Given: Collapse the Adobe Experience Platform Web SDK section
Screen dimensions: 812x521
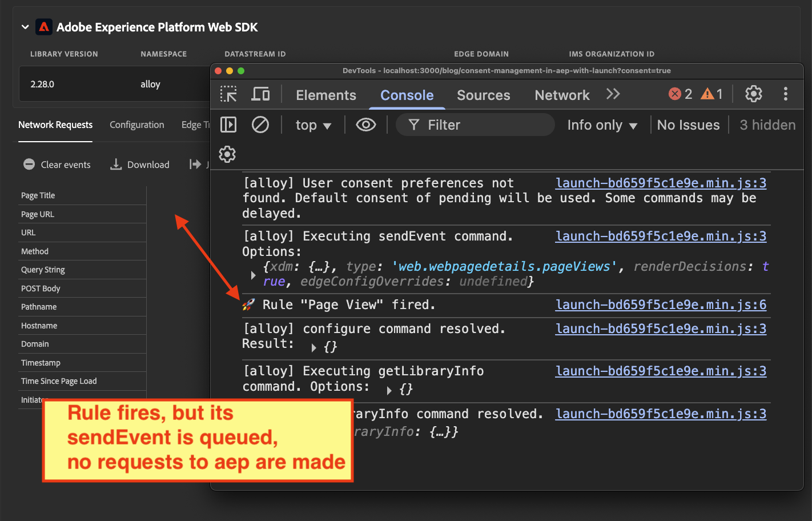Looking at the screenshot, I should click(25, 27).
